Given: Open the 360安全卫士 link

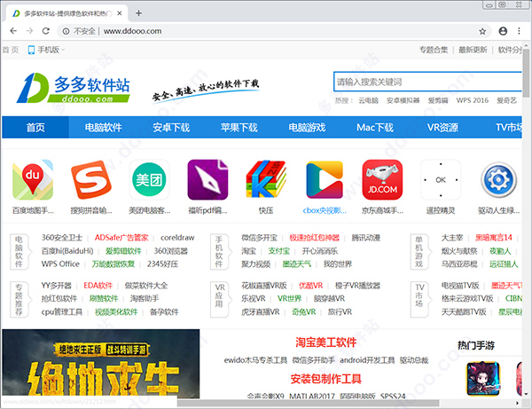Looking at the screenshot, I should point(62,238).
